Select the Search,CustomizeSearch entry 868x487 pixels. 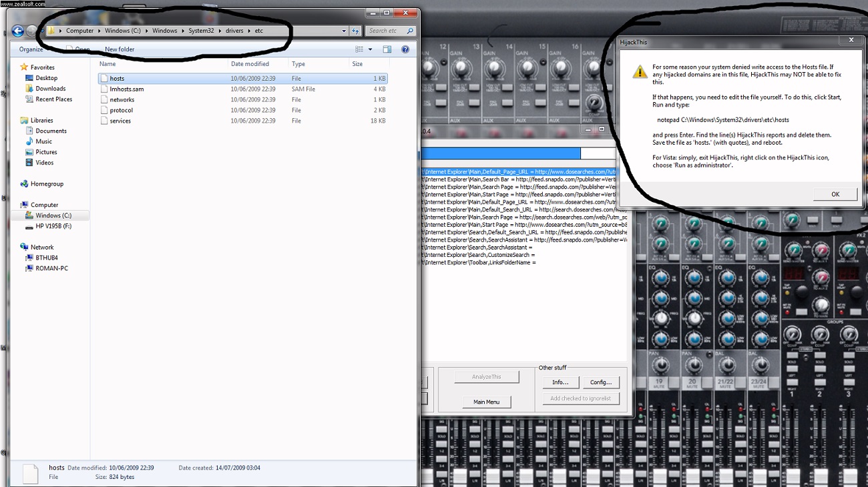(x=479, y=255)
